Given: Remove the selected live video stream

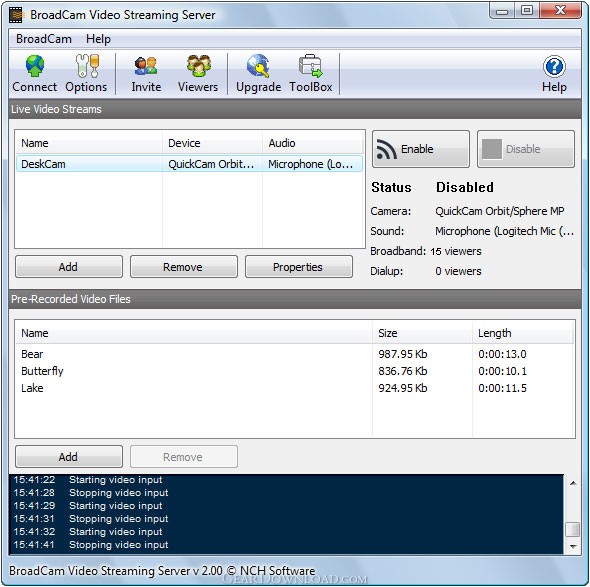Looking at the screenshot, I should [184, 267].
